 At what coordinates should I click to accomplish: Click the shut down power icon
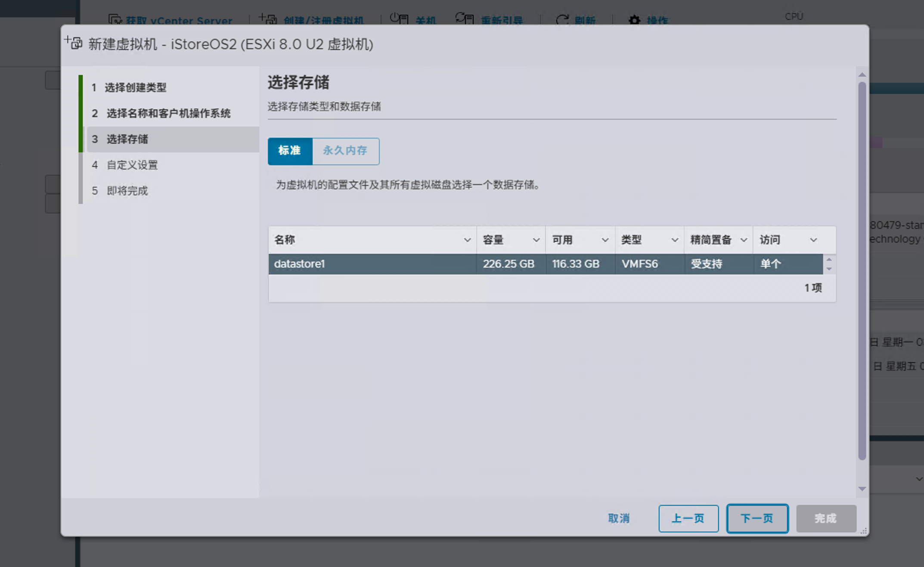pos(399,18)
